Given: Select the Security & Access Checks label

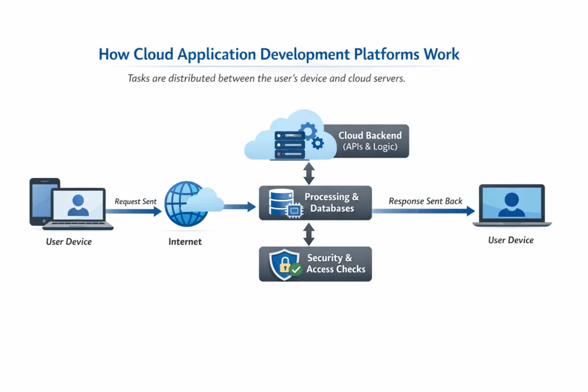Looking at the screenshot, I should click(x=335, y=263).
